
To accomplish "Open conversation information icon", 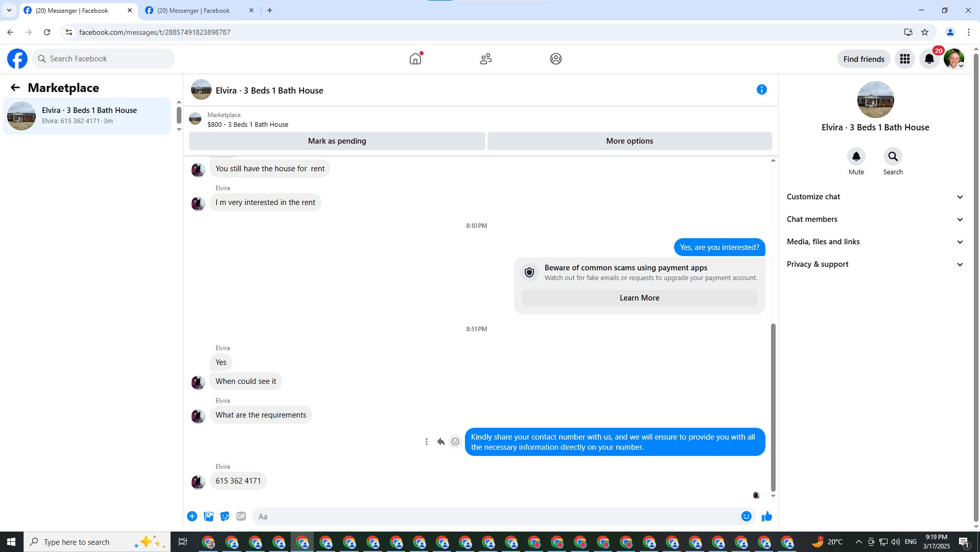I will pyautogui.click(x=761, y=89).
